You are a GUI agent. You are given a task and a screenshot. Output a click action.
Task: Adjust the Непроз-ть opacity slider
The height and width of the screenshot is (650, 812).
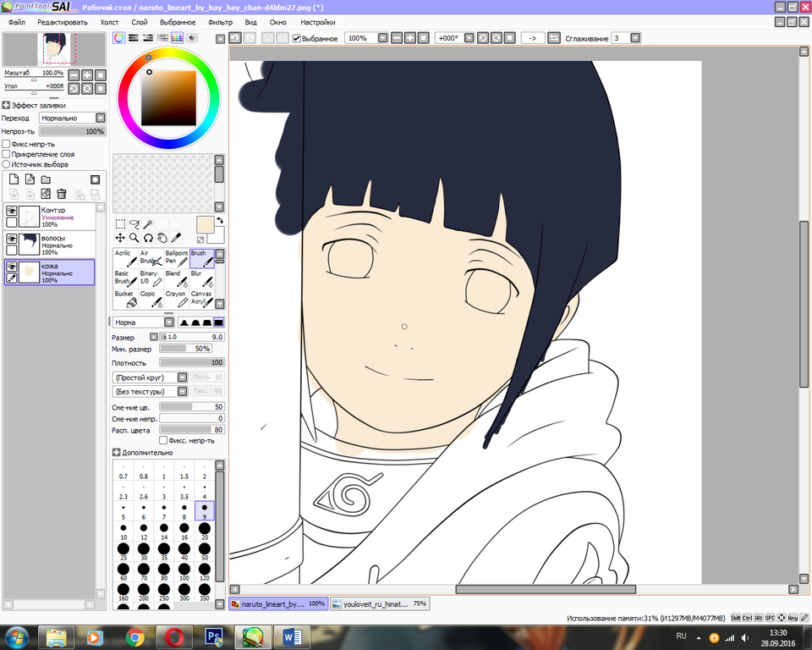click(x=73, y=131)
